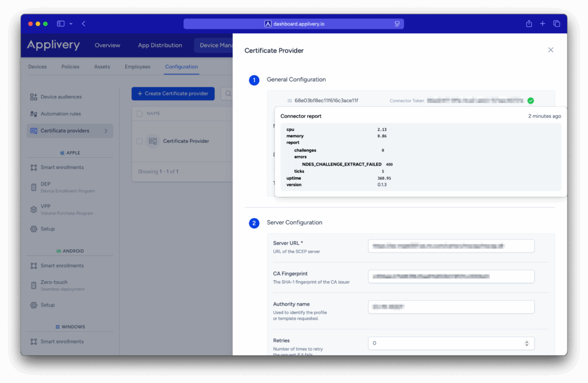Expand Certificate providers sidebar chevron
The height and width of the screenshot is (383, 588).
tap(106, 131)
